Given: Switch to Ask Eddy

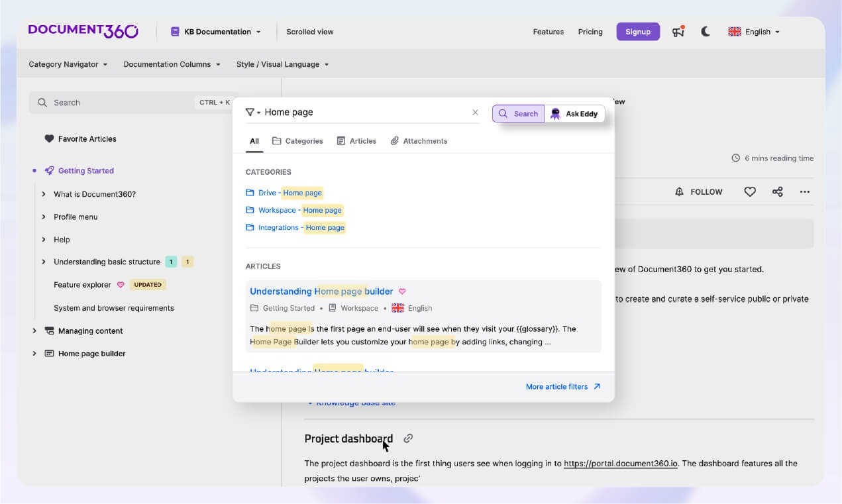Looking at the screenshot, I should tap(574, 114).
